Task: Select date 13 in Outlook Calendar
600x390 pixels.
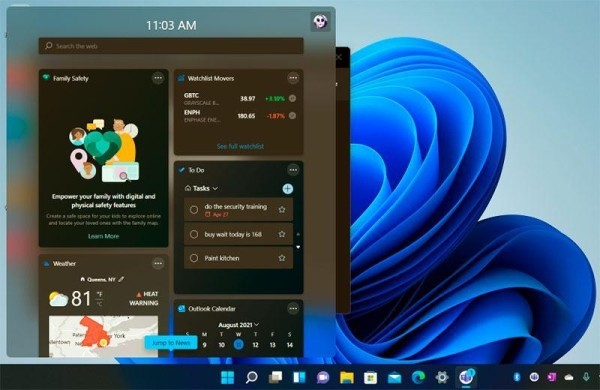Action: [x=272, y=345]
